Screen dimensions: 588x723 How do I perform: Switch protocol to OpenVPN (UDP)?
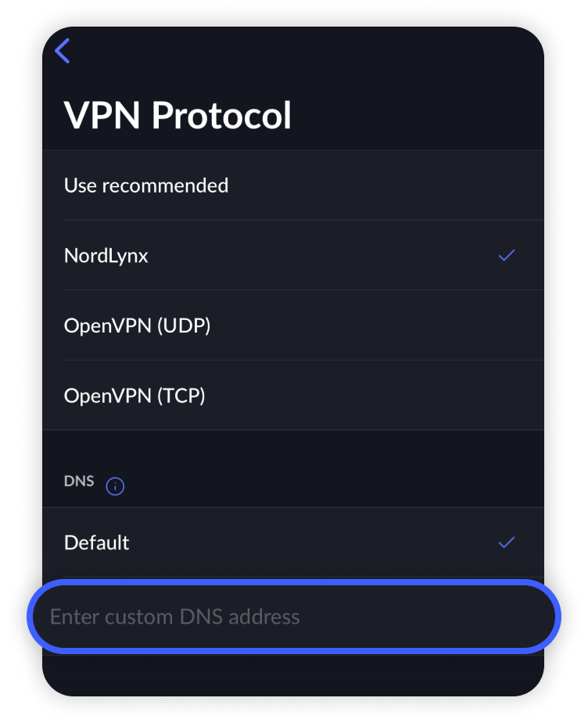coord(138,326)
